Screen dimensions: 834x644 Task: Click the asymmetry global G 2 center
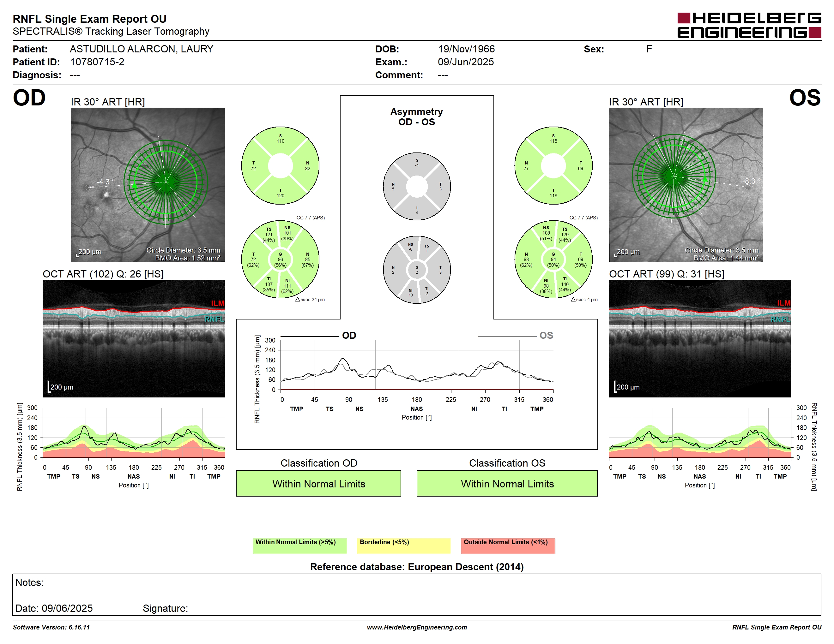[x=417, y=270]
